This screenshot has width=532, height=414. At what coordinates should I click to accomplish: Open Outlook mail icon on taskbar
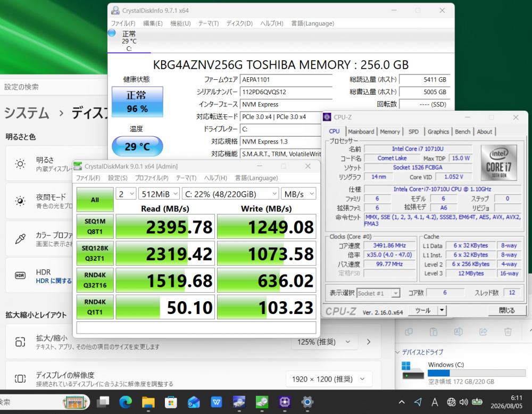(x=194, y=402)
